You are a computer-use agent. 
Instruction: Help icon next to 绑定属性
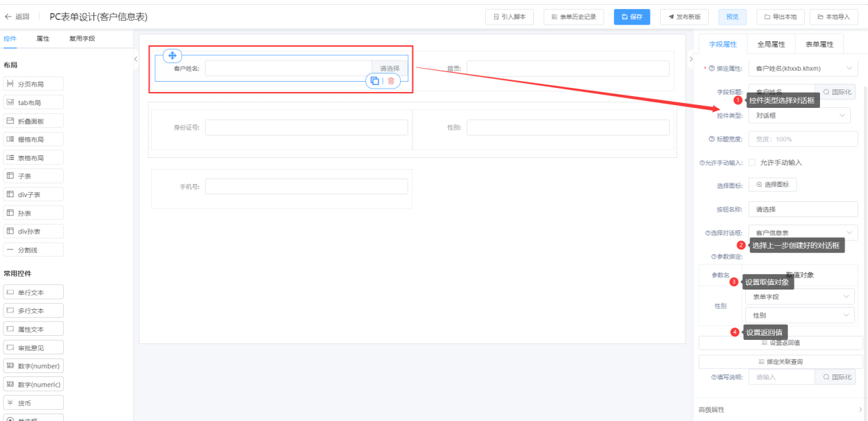click(x=712, y=68)
